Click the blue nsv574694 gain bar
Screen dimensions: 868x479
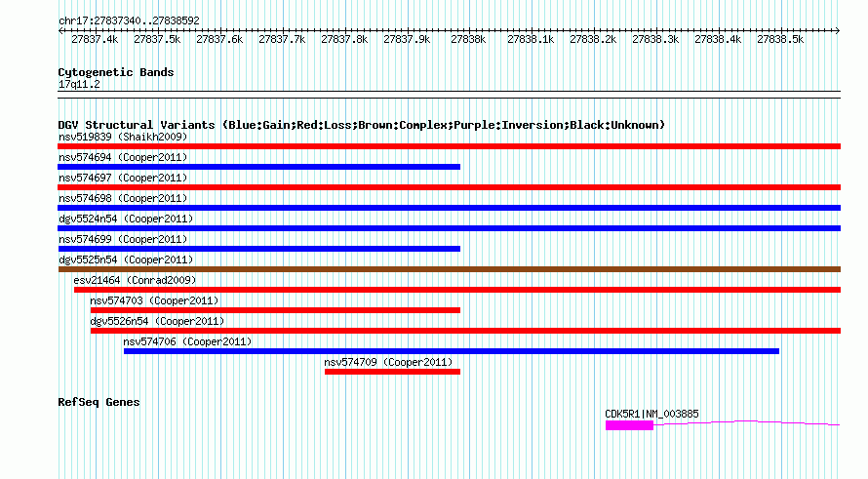[x=259, y=167]
